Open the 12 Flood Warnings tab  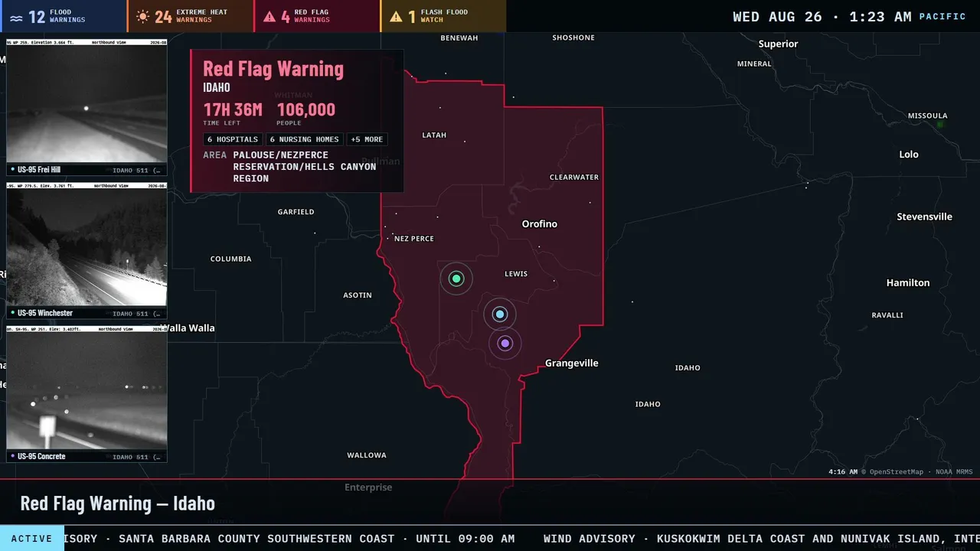[x=64, y=16]
